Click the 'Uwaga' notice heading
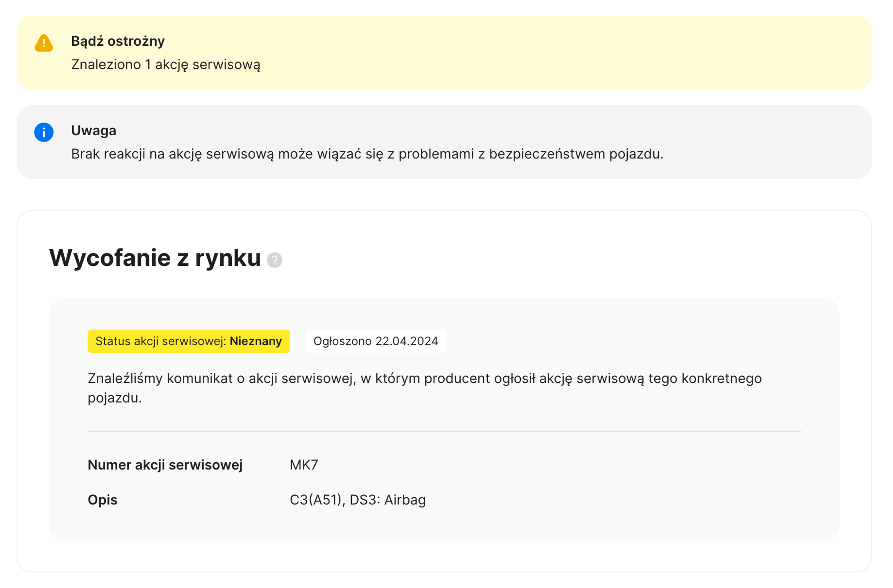 tap(94, 130)
